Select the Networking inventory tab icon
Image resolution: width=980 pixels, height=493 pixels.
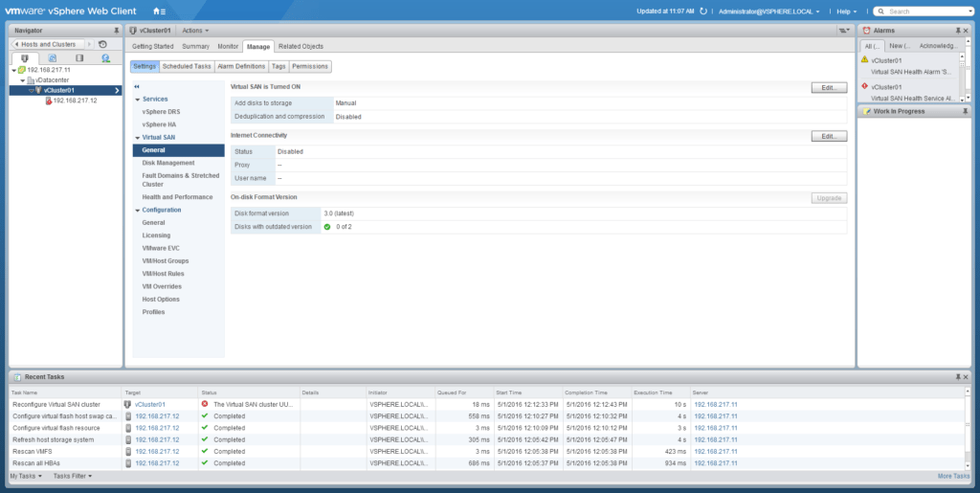[106, 58]
